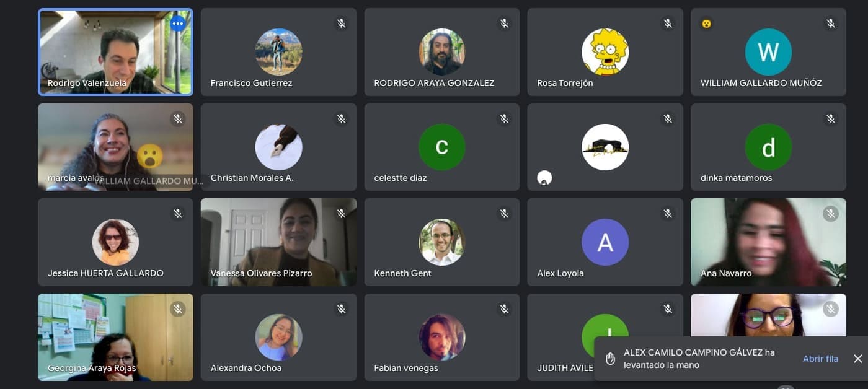
Task: Open the three-dot options on Rodrigo Valenzuela's tile
Action: [178, 24]
